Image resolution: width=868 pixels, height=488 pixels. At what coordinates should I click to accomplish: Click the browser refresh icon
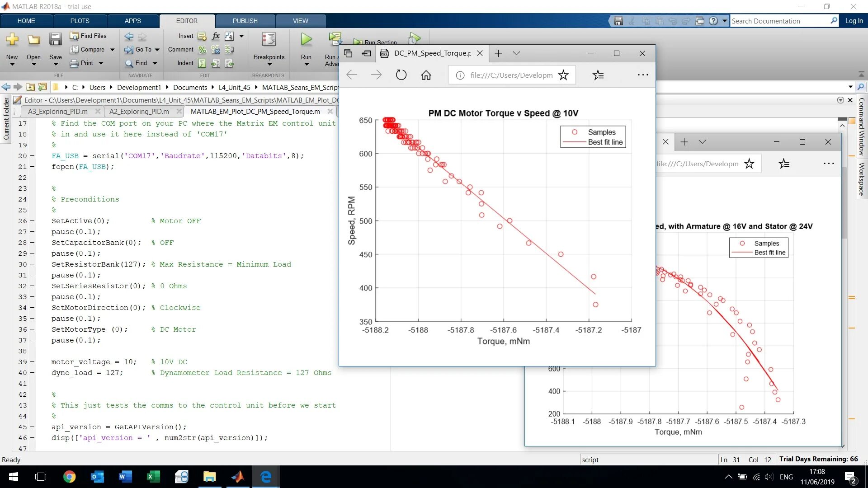click(401, 75)
